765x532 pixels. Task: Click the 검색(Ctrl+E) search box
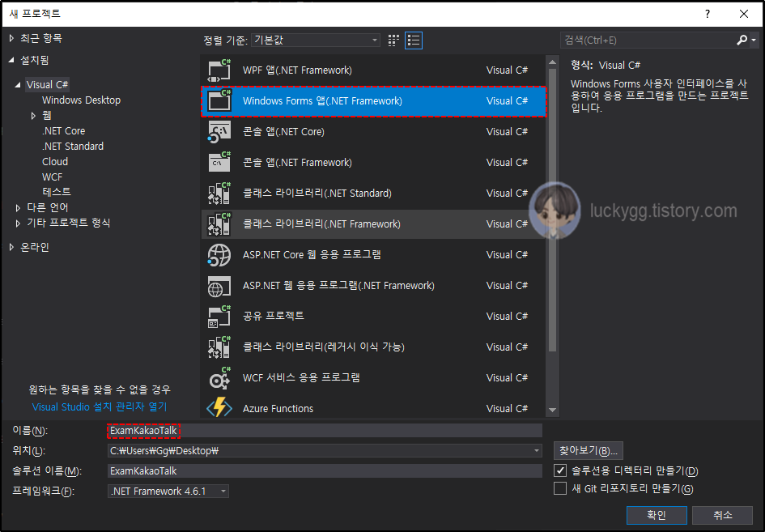click(x=648, y=40)
